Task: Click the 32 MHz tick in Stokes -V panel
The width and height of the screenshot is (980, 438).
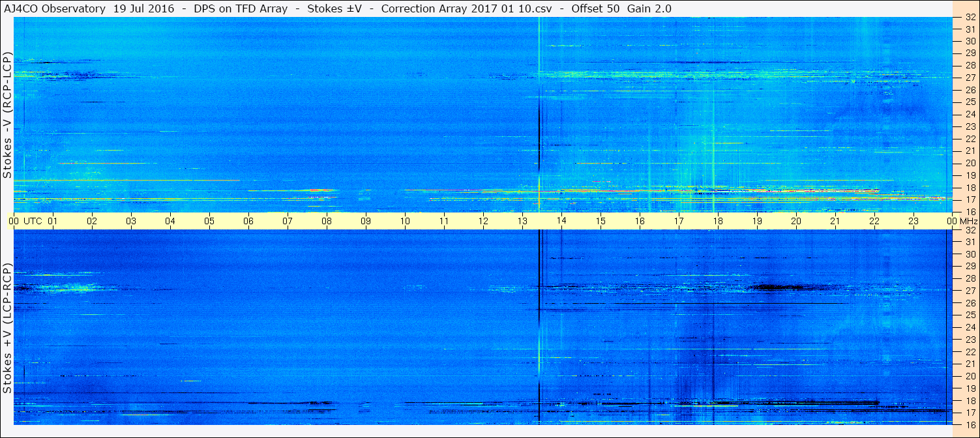Action: 970,17
